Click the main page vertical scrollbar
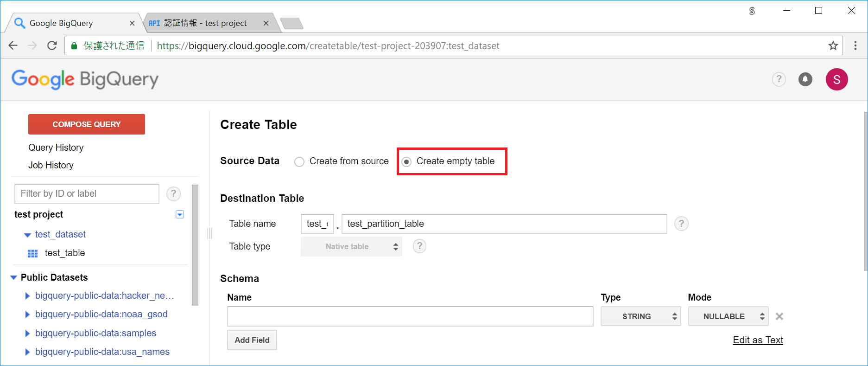The image size is (868, 366). coord(865,191)
